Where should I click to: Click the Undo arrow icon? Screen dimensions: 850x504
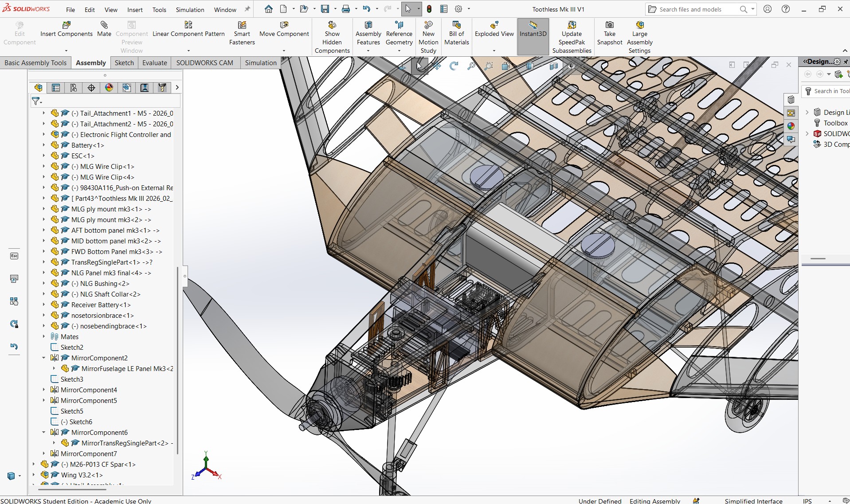tap(366, 9)
